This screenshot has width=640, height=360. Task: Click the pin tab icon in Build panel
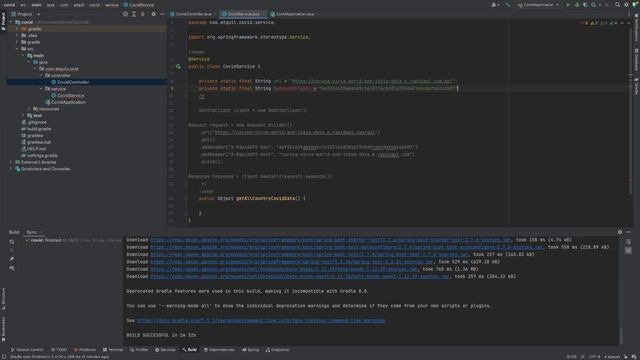[x=12, y=259]
